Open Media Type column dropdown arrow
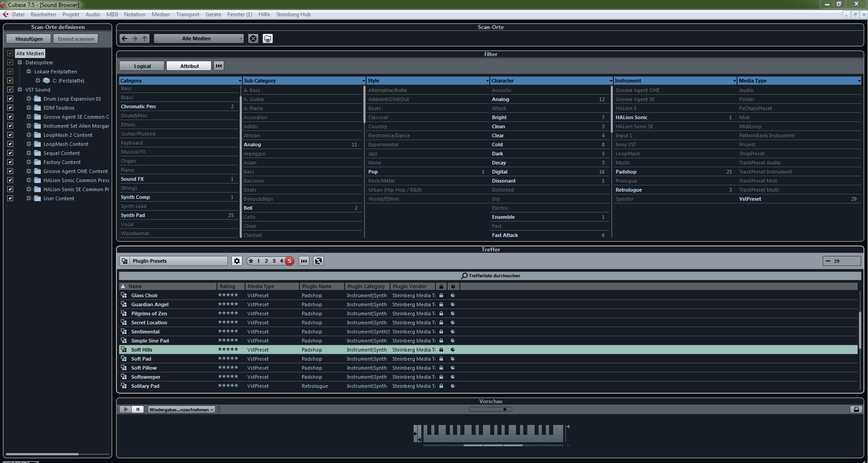The height and width of the screenshot is (463, 868). 858,81
